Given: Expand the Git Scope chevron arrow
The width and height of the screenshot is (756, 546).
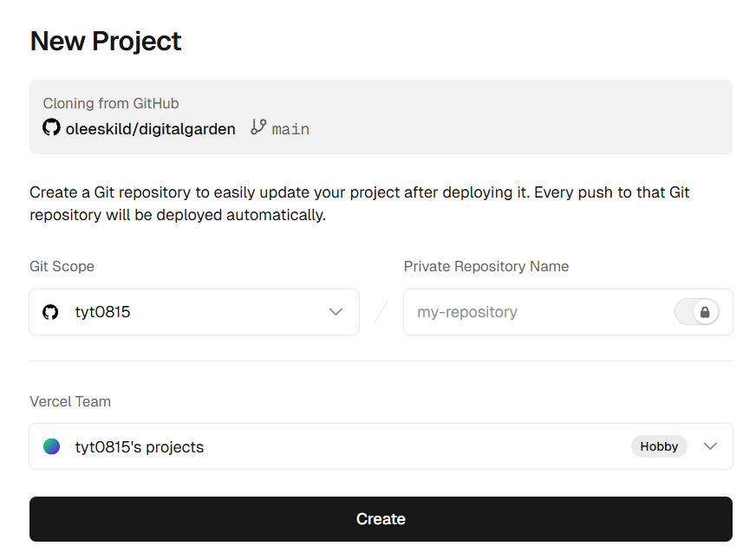Looking at the screenshot, I should tap(336, 312).
